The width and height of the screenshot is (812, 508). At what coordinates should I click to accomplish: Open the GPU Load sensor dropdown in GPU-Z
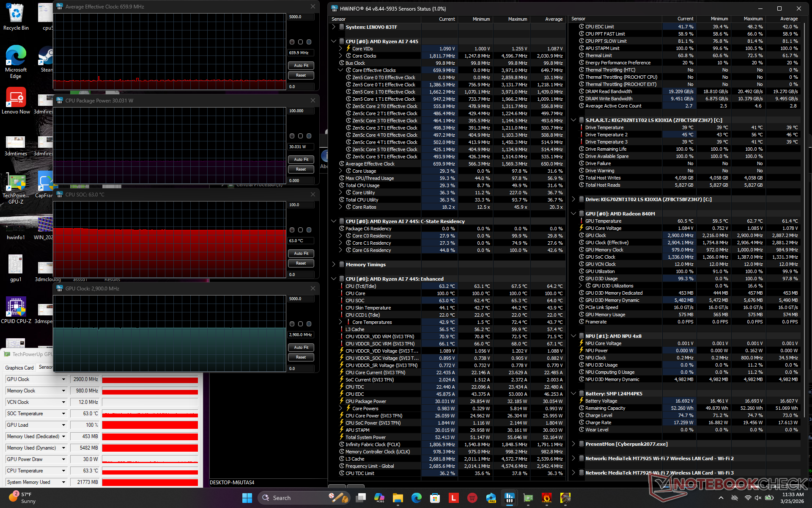pyautogui.click(x=63, y=425)
